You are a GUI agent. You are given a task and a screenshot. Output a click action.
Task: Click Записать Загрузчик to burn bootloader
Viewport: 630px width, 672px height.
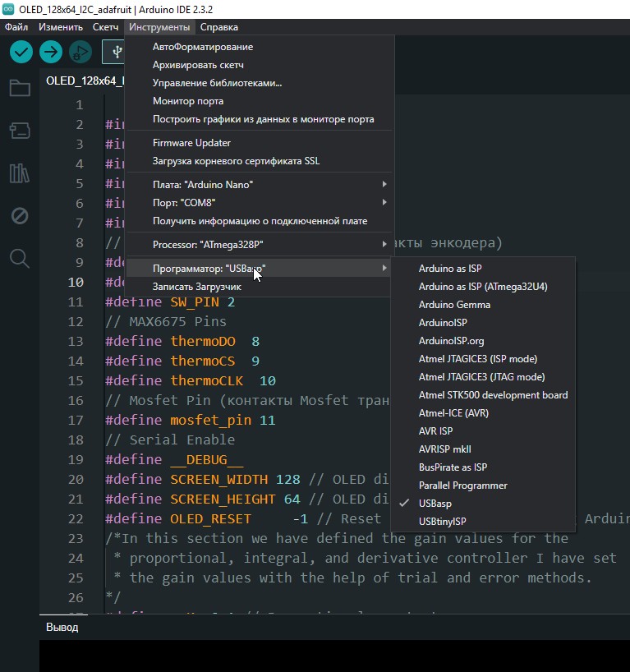[196, 287]
